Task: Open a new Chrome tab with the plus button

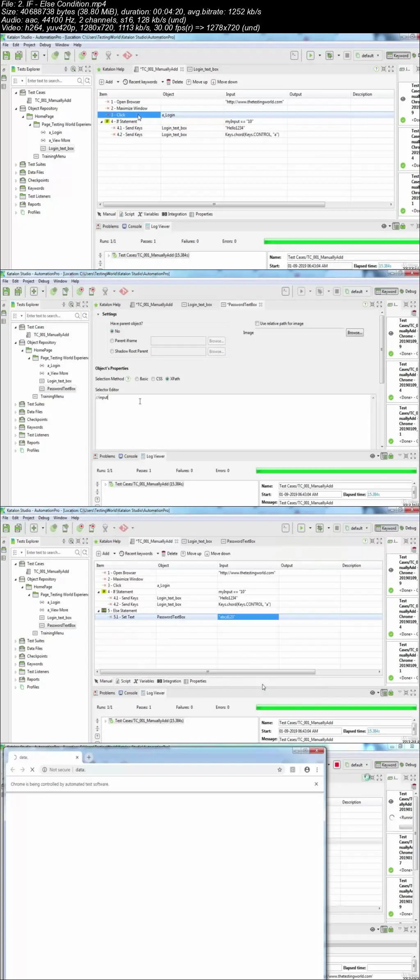Action: click(x=89, y=757)
